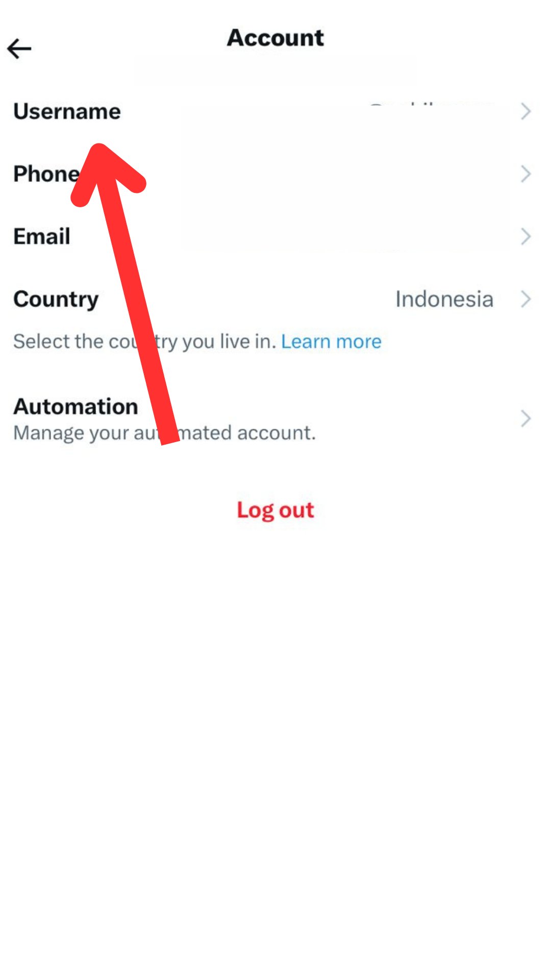This screenshot has width=551, height=980.
Task: Tap the Automation row chevron icon
Action: (526, 419)
